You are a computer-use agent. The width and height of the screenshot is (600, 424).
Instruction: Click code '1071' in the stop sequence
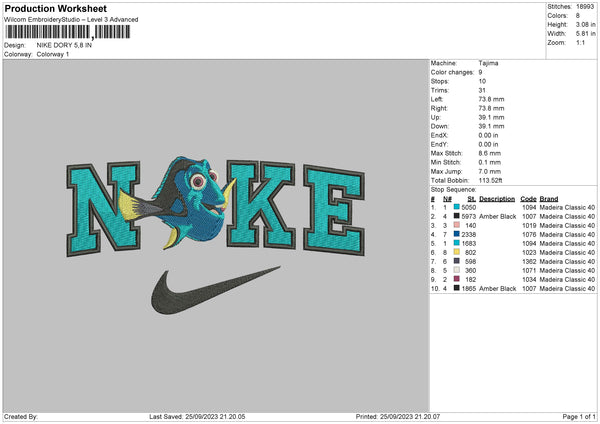coord(529,271)
